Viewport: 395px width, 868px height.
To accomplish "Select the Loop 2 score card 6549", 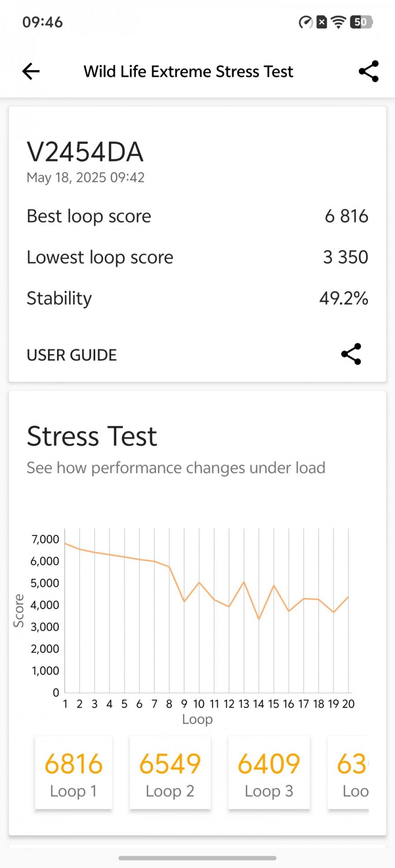I will coord(170,772).
